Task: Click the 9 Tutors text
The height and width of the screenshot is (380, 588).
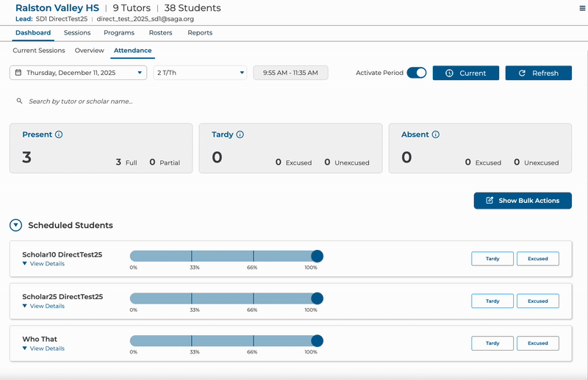Action: click(132, 8)
